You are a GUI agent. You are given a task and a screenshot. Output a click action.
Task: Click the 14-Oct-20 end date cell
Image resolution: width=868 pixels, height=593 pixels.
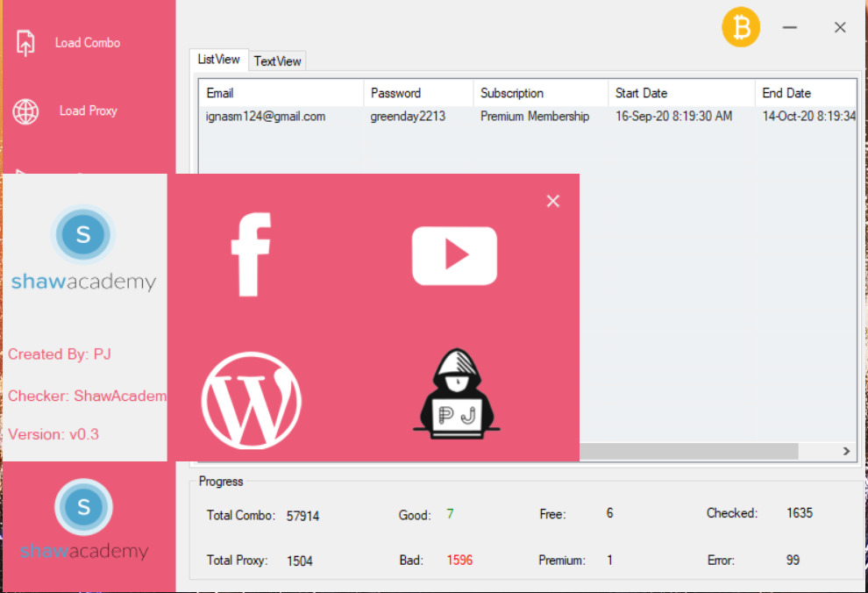coord(808,117)
